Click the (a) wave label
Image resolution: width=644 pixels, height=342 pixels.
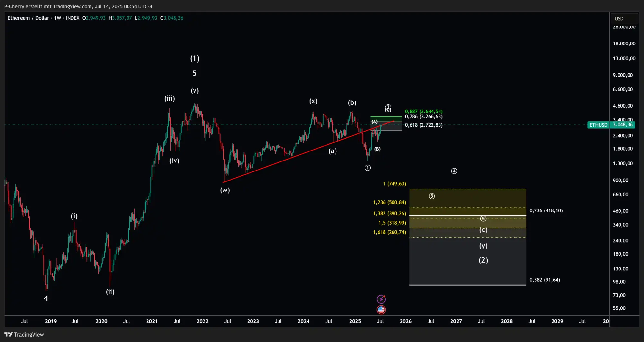[333, 151]
